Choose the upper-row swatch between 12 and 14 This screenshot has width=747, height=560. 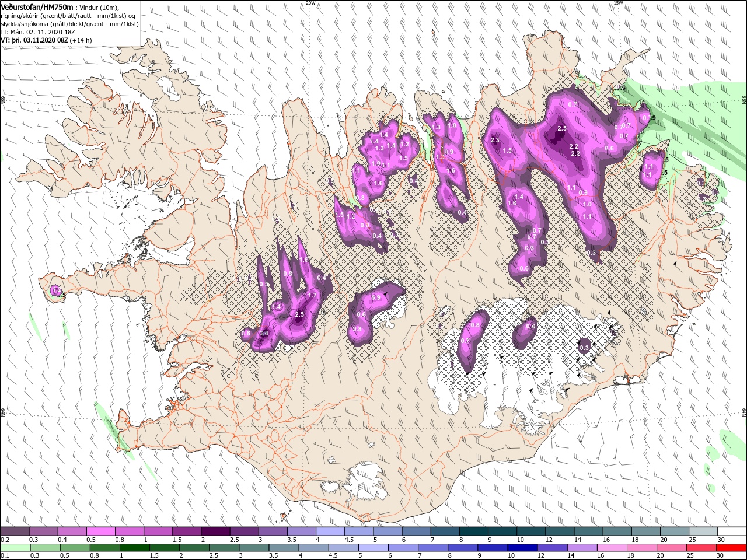point(560,531)
